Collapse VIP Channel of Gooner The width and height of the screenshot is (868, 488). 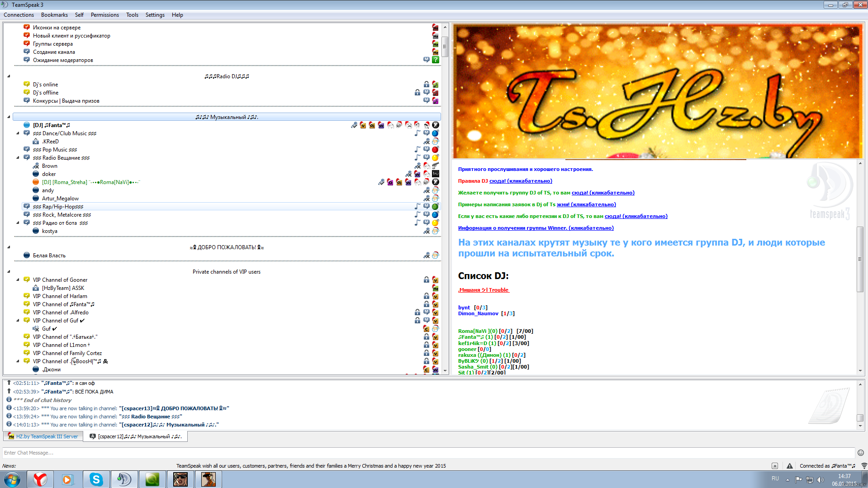[18, 280]
